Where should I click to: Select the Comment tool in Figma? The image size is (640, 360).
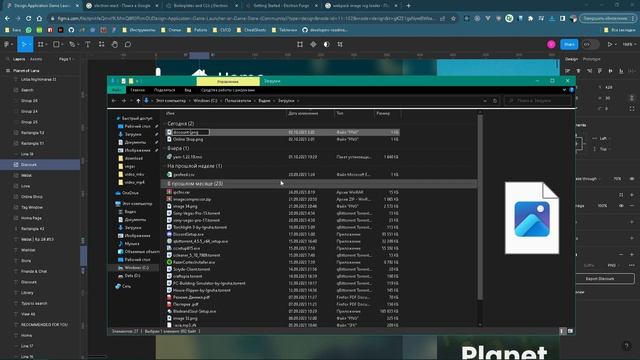coord(128,44)
